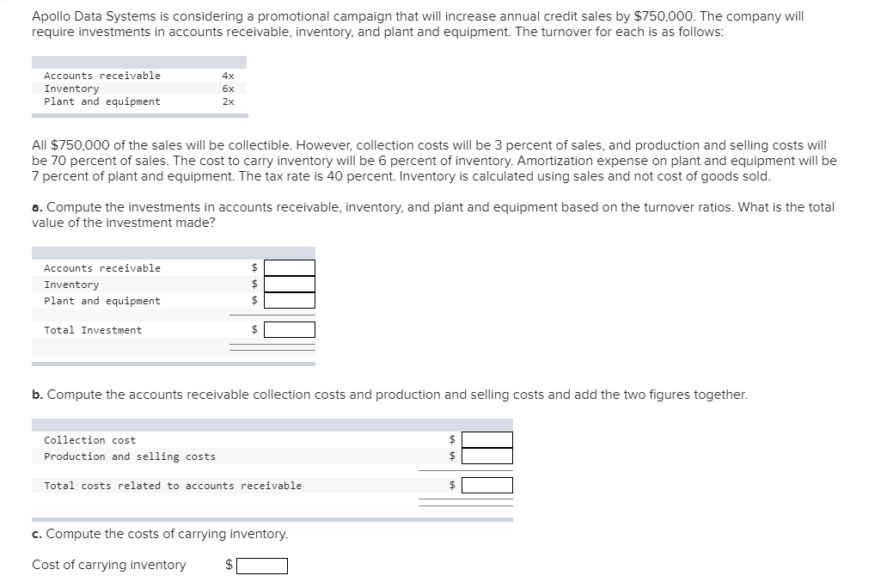Click the Accounts receivable investment input box
893x588 pixels.
click(290, 268)
